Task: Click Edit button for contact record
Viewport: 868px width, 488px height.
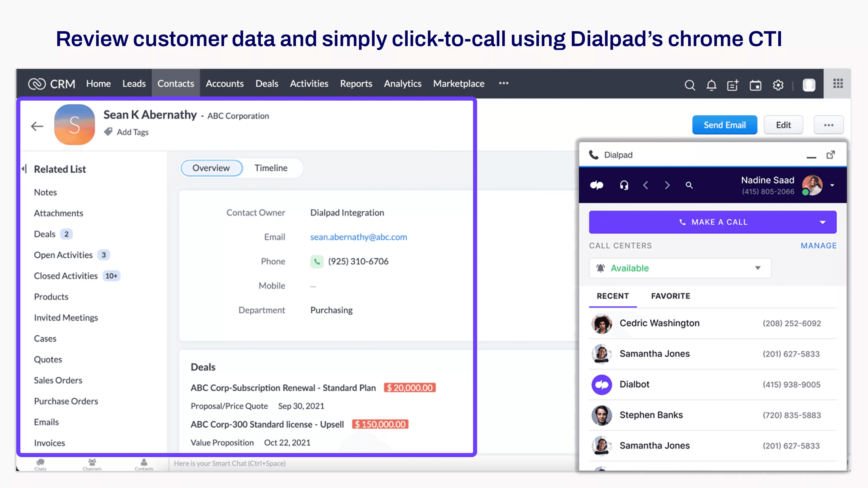Action: pos(783,124)
